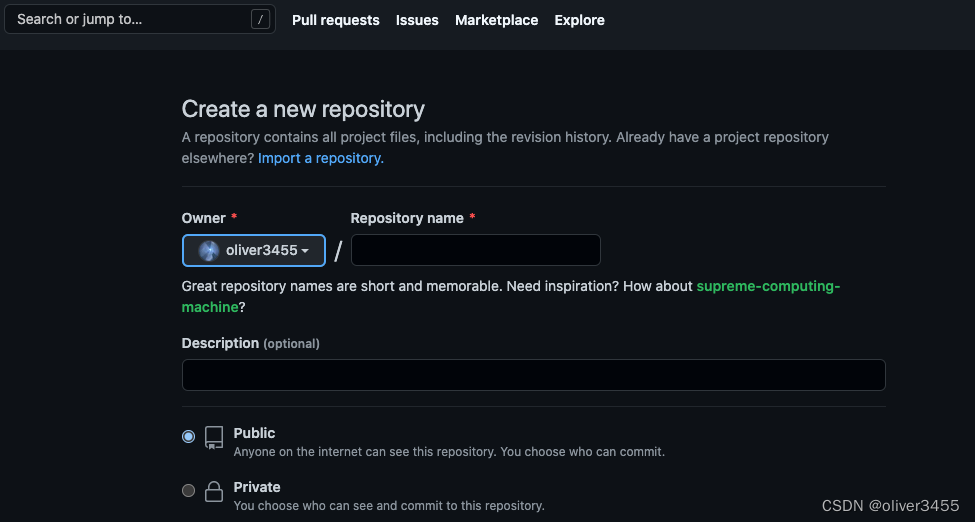Click the Private option label text

(x=257, y=487)
